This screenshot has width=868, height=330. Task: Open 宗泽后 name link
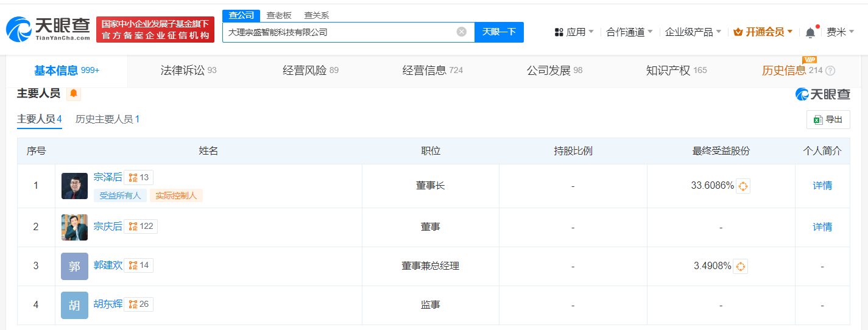point(108,177)
